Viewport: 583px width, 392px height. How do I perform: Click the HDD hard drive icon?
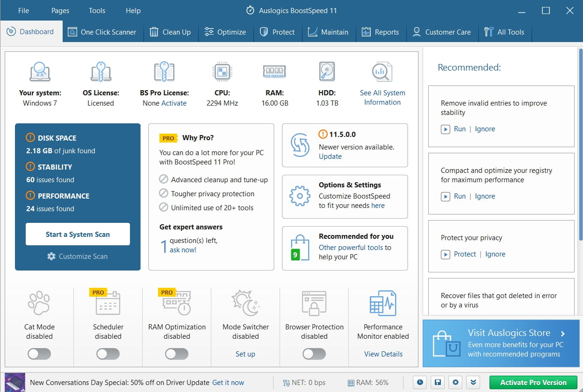point(326,71)
